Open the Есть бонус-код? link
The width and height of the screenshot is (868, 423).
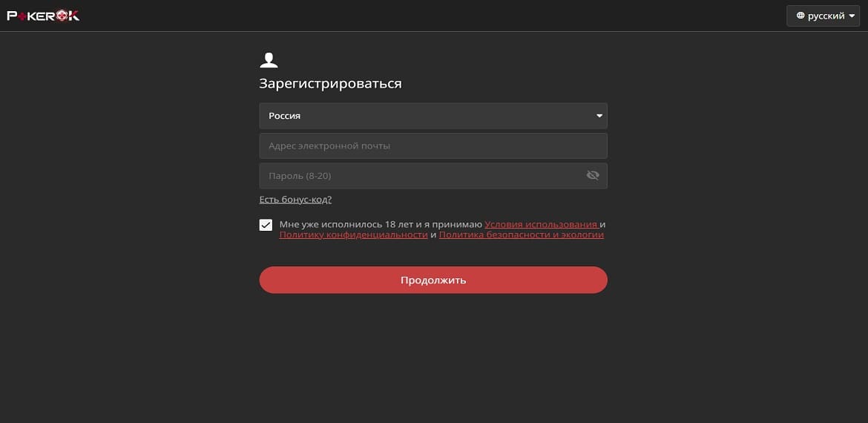click(295, 199)
